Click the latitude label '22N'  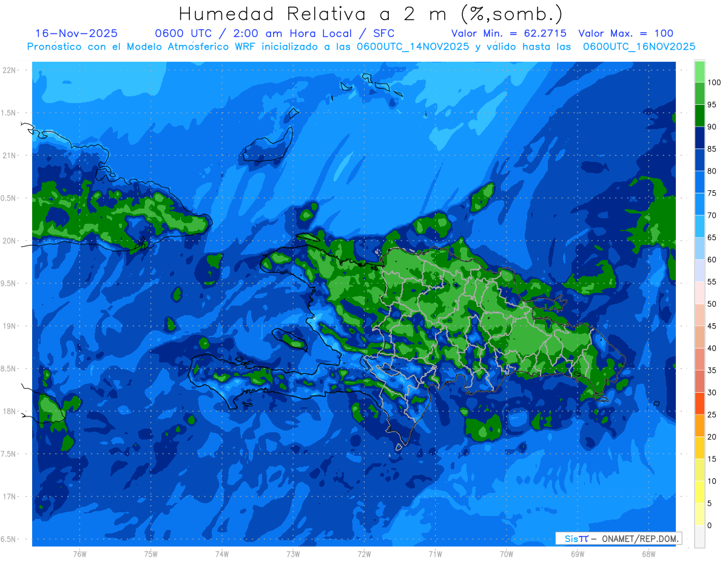(9, 70)
